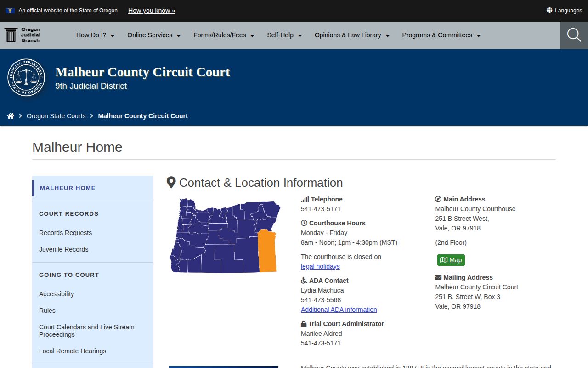The image size is (588, 368).
Task: Click the clock icon by Courthouse Hours
Action: (x=304, y=223)
